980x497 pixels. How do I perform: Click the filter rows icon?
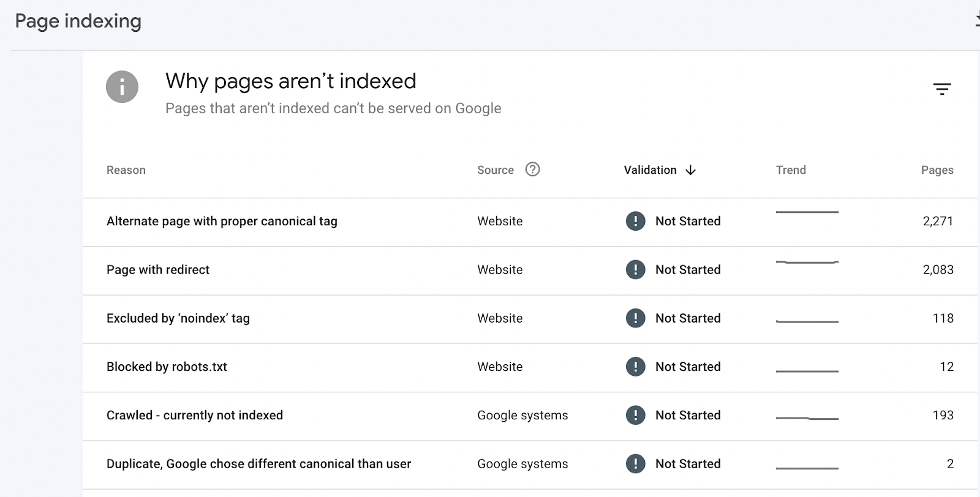click(941, 89)
